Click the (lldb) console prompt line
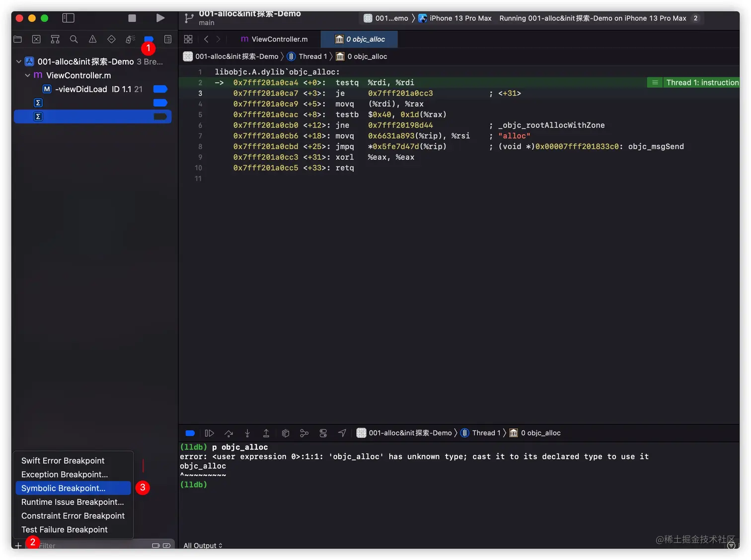The image size is (751, 560). click(x=194, y=485)
